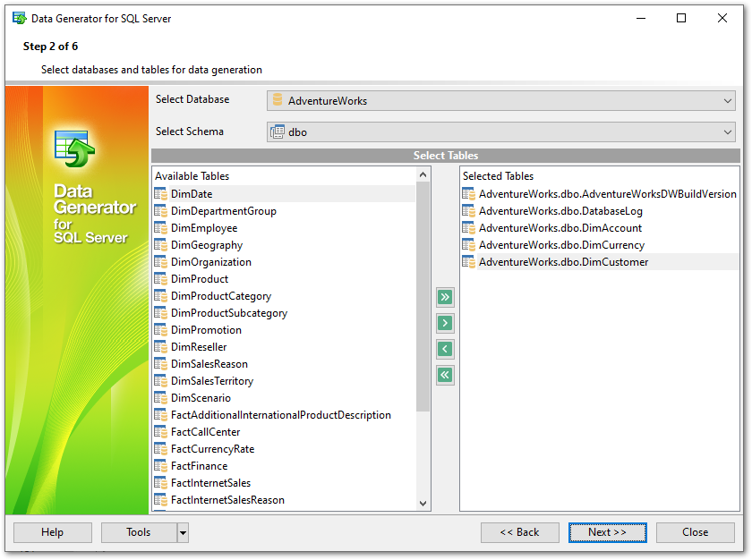Click the remove selected table arrow button
The image size is (752, 560).
click(x=445, y=349)
